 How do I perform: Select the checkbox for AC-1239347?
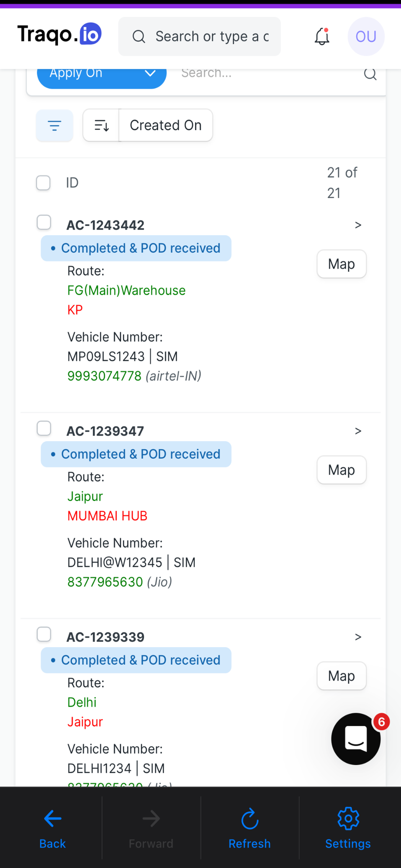point(44,428)
